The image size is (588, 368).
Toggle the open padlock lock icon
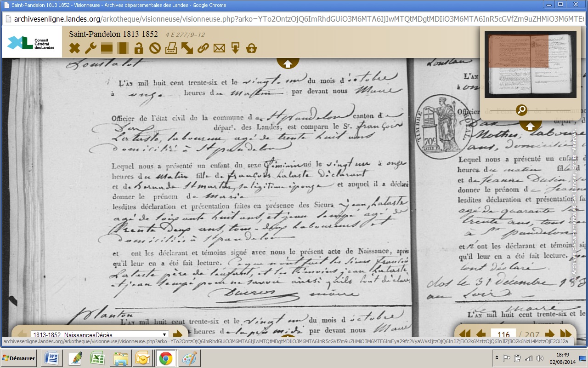[x=139, y=48]
